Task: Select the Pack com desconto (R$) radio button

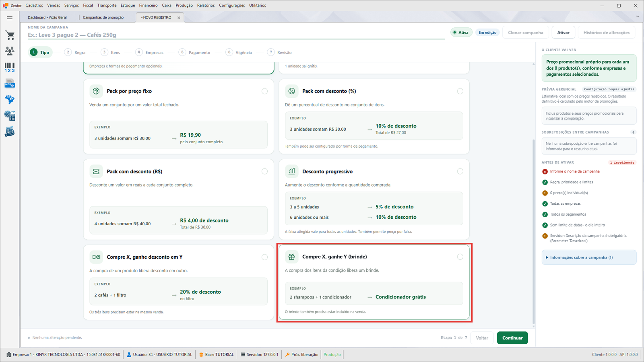Action: coord(264,171)
